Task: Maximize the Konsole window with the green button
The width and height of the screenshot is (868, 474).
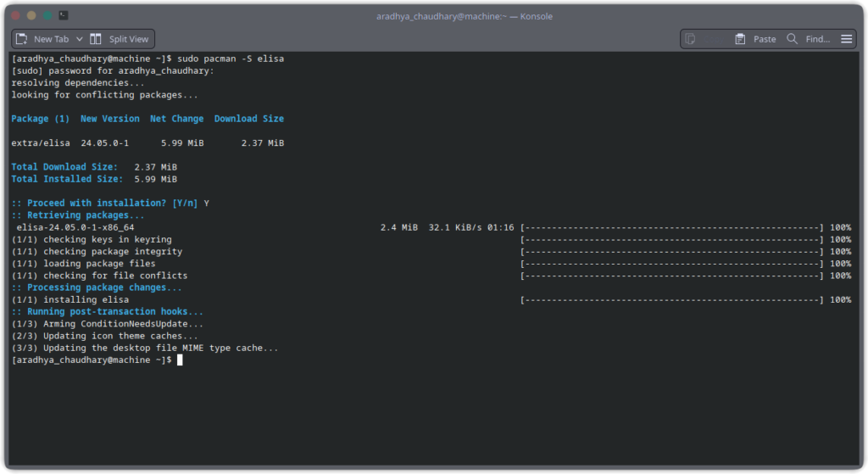Action: [47, 15]
